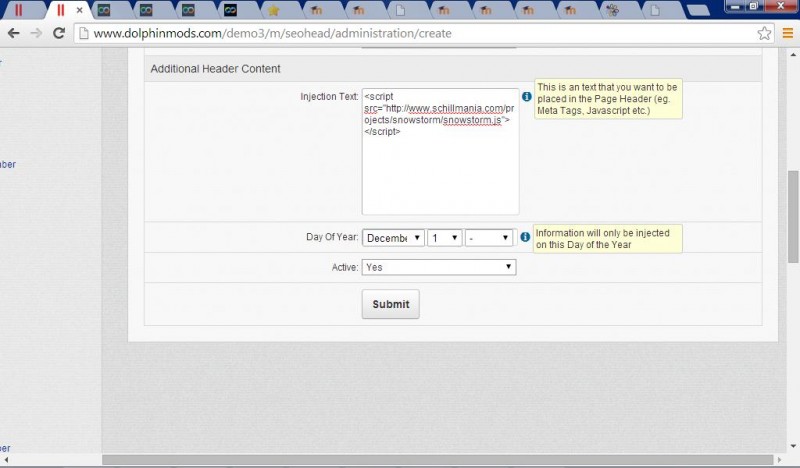
Task: Click the 'Day Of Year:' label
Action: pyautogui.click(x=332, y=237)
